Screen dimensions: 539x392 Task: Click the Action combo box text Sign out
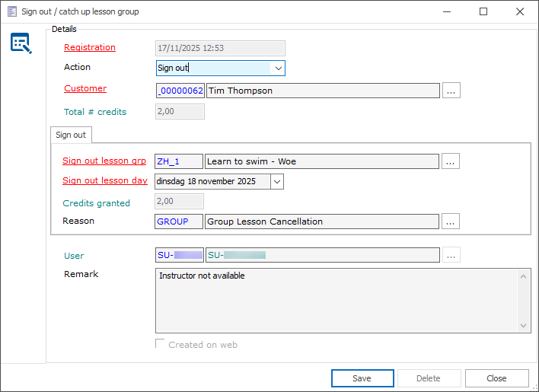pos(213,68)
